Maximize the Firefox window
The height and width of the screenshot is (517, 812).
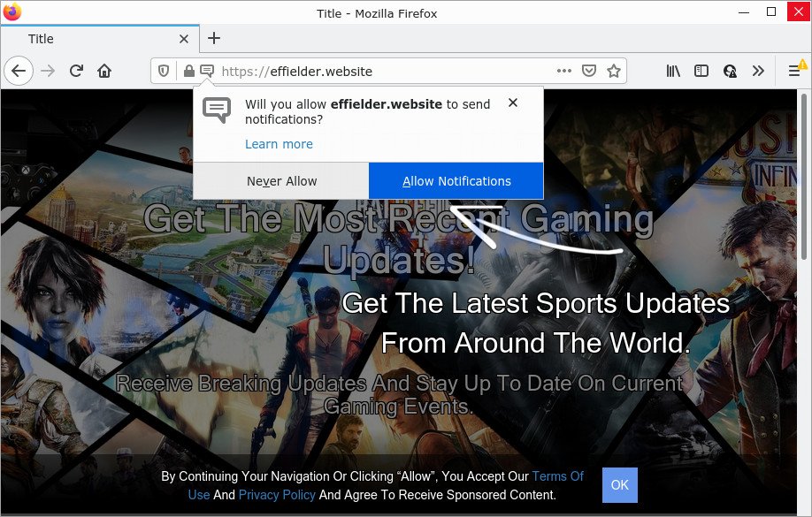pos(771,11)
